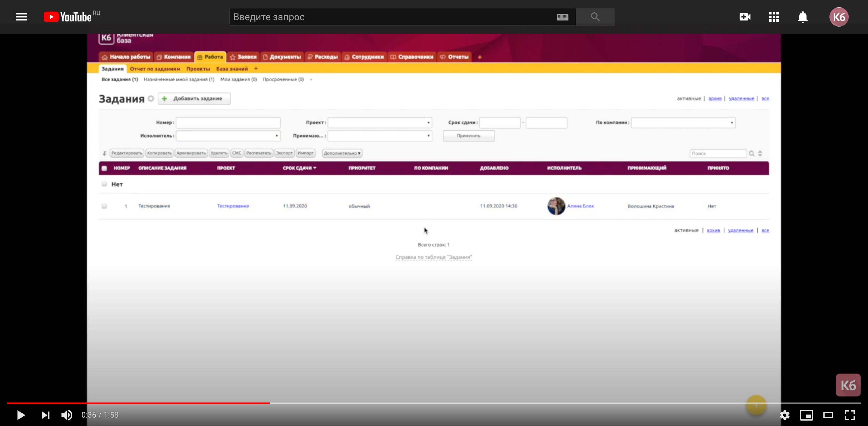The height and width of the screenshot is (426, 868).
Task: Check the select-all header checkbox
Action: (104, 168)
